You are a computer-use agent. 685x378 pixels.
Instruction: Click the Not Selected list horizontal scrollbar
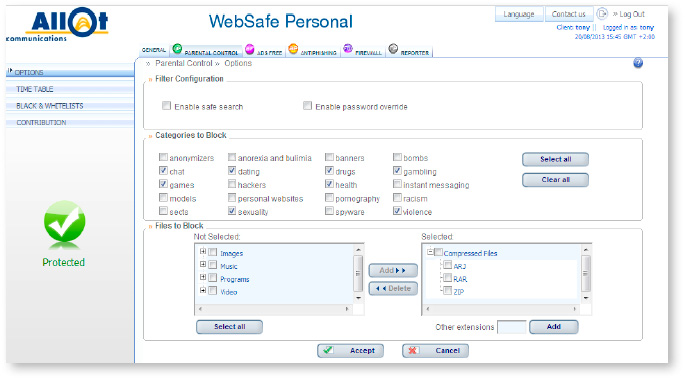pos(274,309)
